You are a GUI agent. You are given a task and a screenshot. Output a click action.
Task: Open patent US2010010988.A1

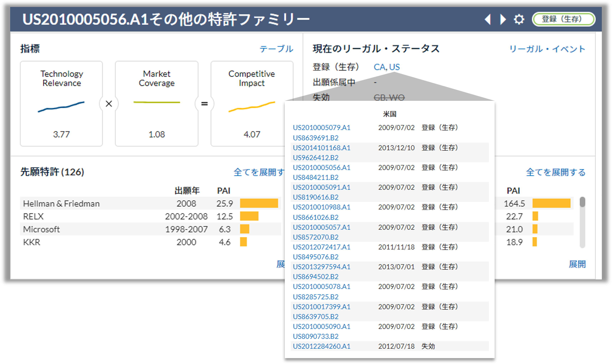[322, 207]
